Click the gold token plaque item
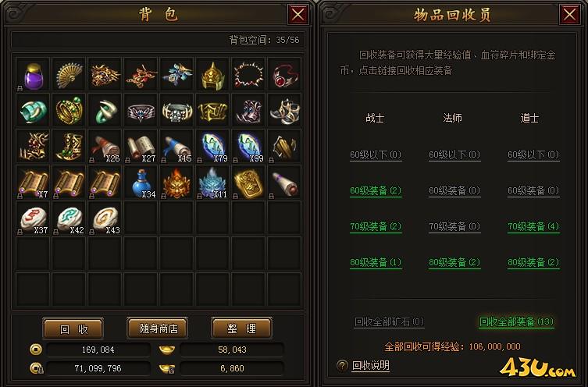Image resolution: width=588 pixels, height=387 pixels. [248, 183]
